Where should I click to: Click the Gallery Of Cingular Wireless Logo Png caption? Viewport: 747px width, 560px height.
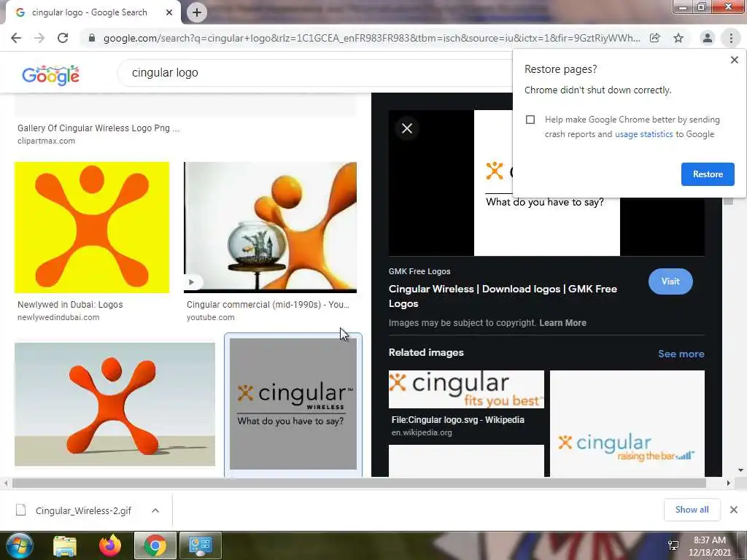coord(98,128)
